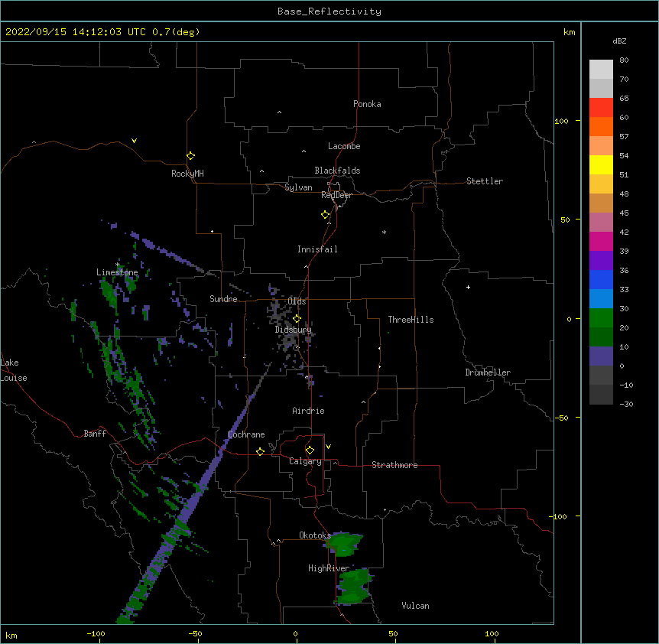Click the Sylvan label
Screen dimensions: 659x644
point(298,187)
